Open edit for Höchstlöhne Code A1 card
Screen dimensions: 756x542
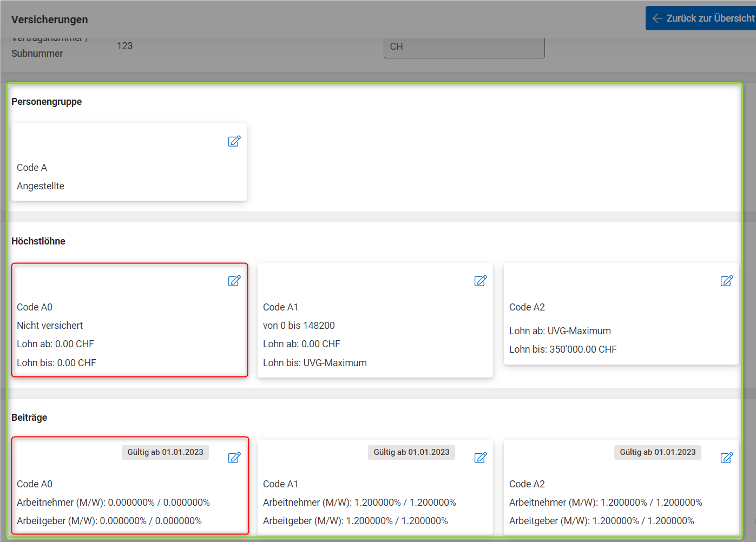point(480,281)
